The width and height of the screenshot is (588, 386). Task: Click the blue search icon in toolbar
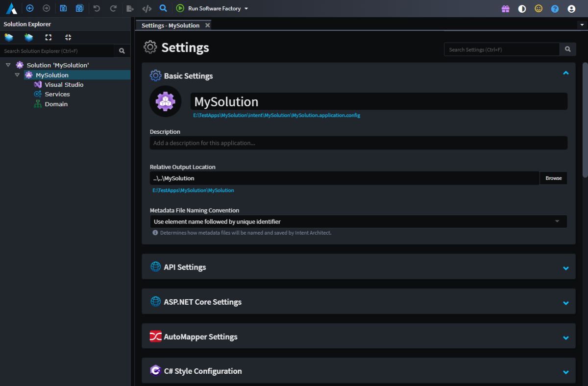164,8
